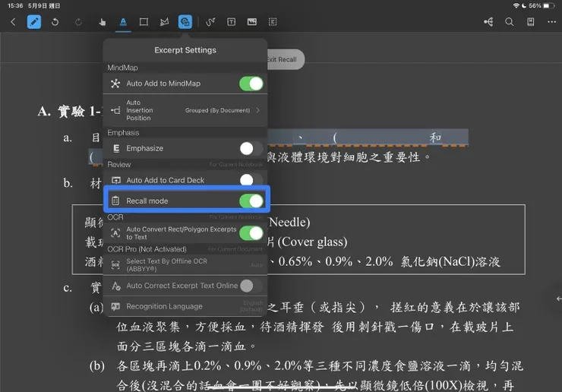Tap the Exit Recall button
The image size is (562, 392).
[x=286, y=59]
